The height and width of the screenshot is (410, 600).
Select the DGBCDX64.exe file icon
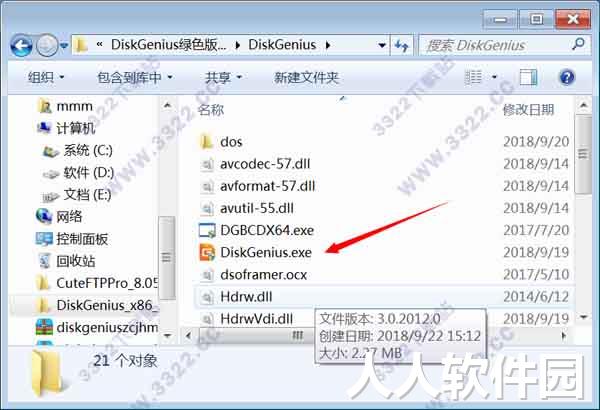[x=207, y=230]
